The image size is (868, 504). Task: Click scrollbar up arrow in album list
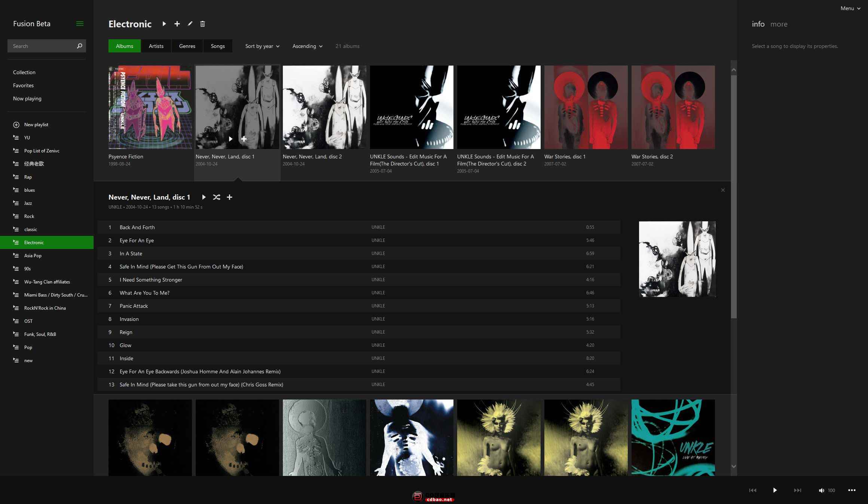tap(734, 70)
